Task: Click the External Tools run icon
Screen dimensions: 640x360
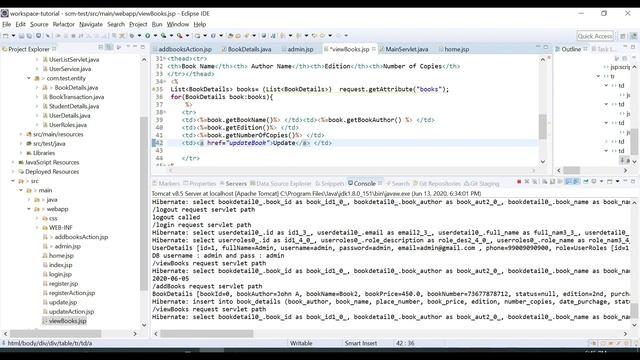Action: click(x=179, y=36)
